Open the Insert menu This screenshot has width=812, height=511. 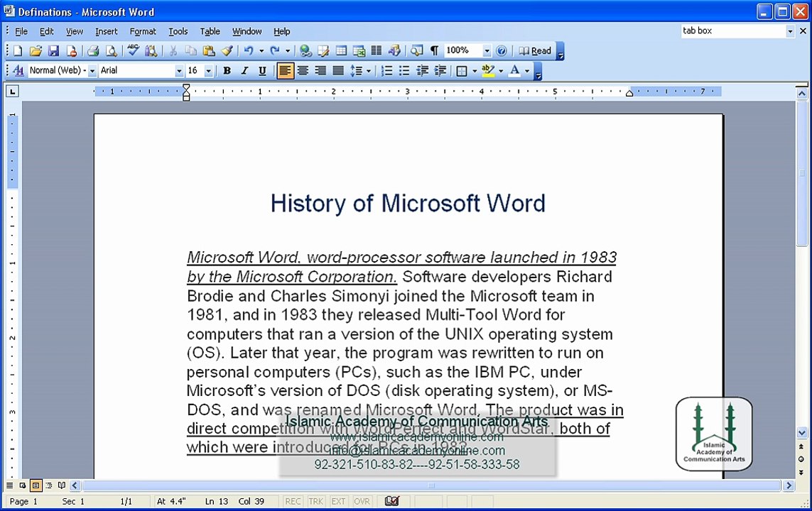pyautogui.click(x=106, y=31)
